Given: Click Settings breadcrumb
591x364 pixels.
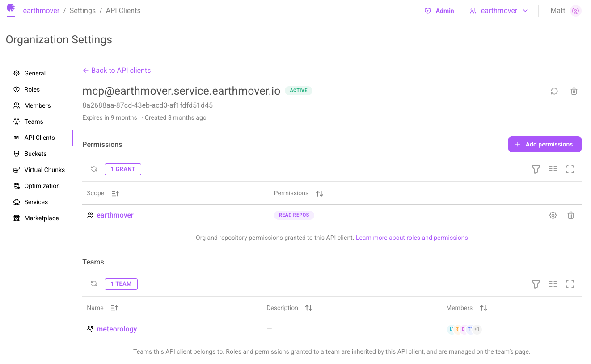Looking at the screenshot, I should click(x=83, y=11).
